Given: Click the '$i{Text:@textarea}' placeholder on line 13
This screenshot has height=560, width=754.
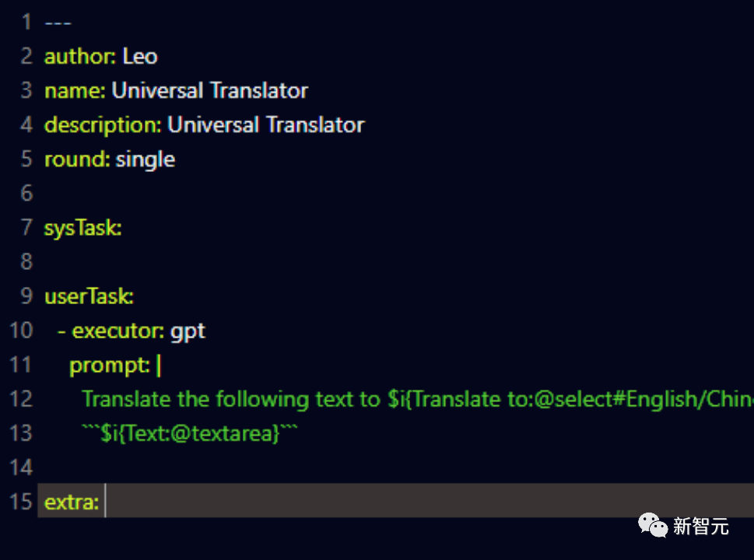Looking at the screenshot, I should (x=190, y=433).
